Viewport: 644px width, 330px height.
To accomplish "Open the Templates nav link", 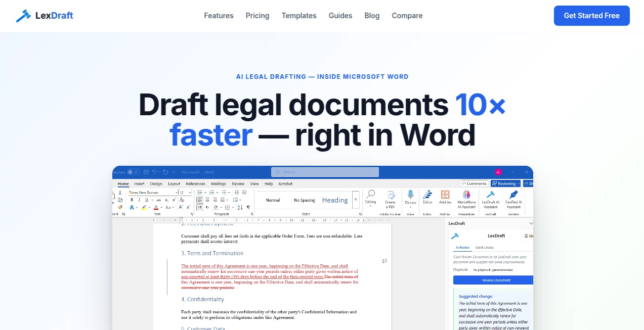I will (x=299, y=16).
